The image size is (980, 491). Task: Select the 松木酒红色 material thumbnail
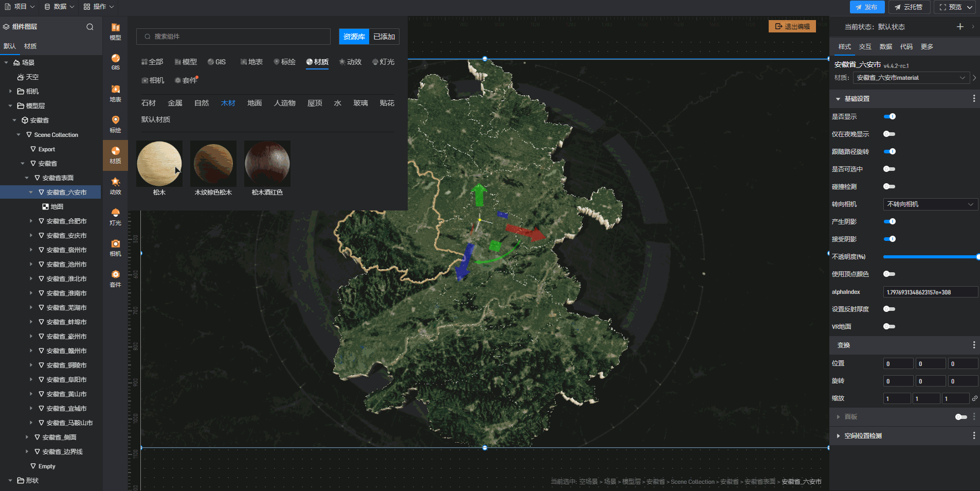[x=267, y=164]
